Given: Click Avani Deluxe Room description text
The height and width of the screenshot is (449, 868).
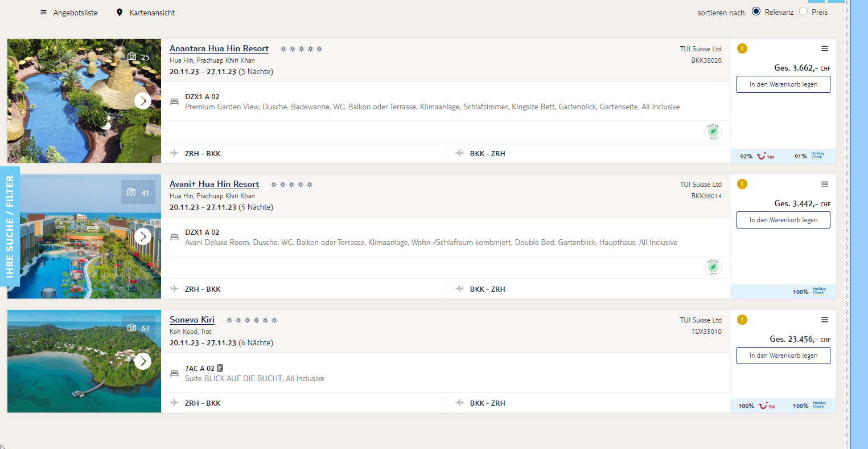Looking at the screenshot, I should [x=431, y=242].
